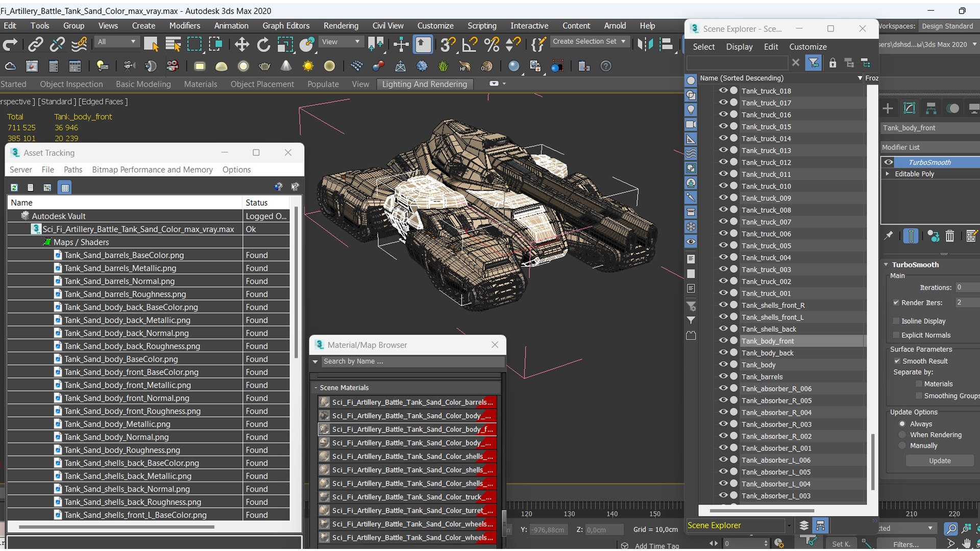Toggle visibility eye of Tank_barrels

tap(723, 376)
